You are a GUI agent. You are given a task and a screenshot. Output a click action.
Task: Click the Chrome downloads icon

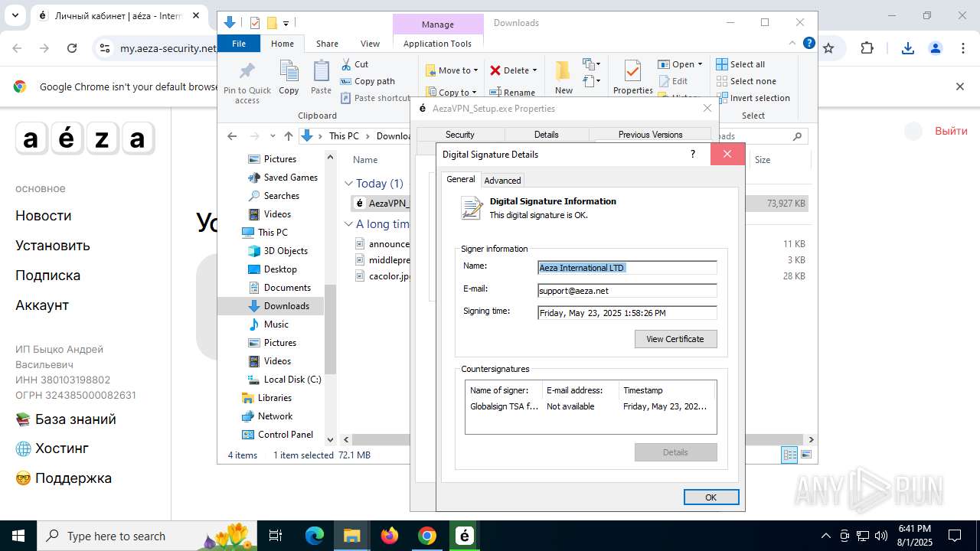908,48
